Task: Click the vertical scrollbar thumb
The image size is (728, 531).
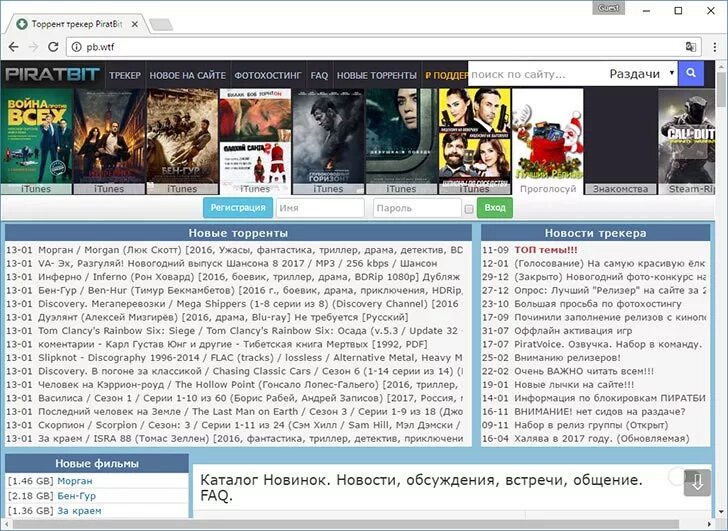Action: (722, 89)
